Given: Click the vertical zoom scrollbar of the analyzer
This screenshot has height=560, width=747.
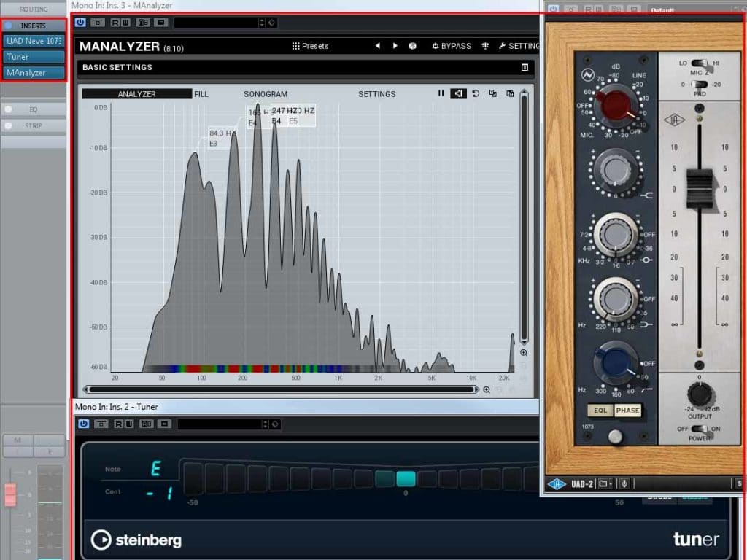Looking at the screenshot, I should click(524, 217).
